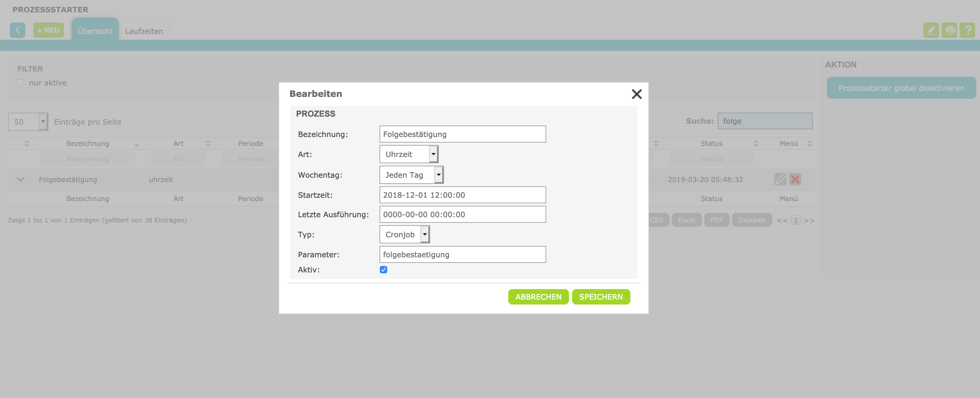This screenshot has width=980, height=398.
Task: Open the Wochentag dropdown Jeden Tag
Action: [411, 175]
